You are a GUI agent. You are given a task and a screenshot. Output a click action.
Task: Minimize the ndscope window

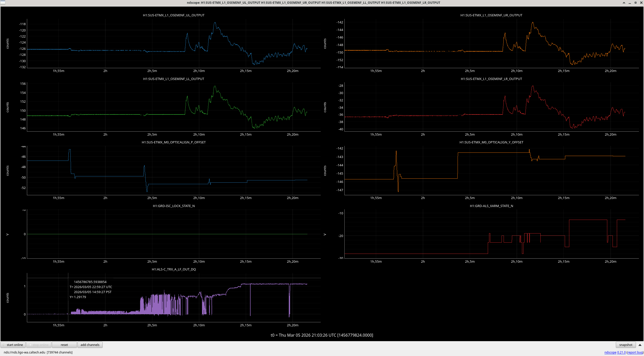tap(630, 3)
